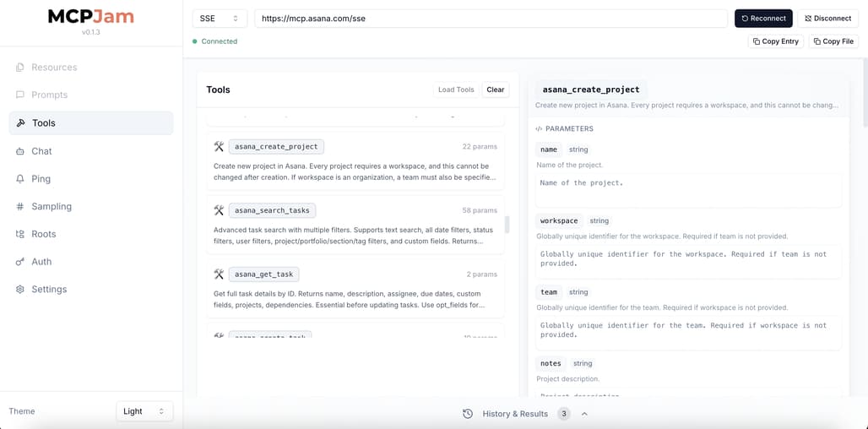Screen dimensions: 868x429
Task: Click the '58 params' label
Action: point(480,210)
